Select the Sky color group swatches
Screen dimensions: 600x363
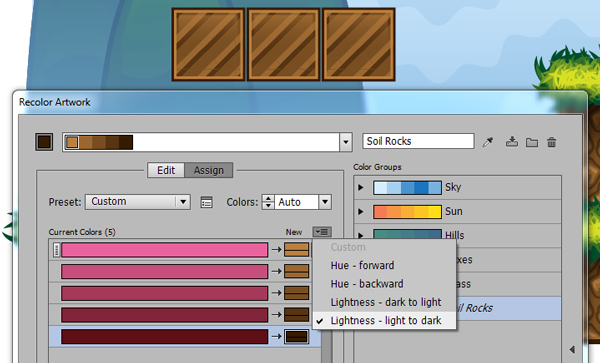[407, 188]
